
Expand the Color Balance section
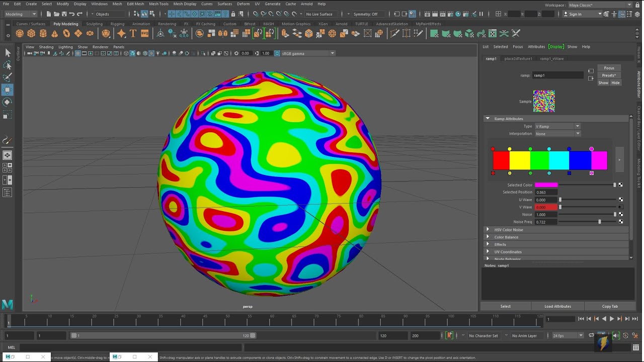click(x=488, y=237)
